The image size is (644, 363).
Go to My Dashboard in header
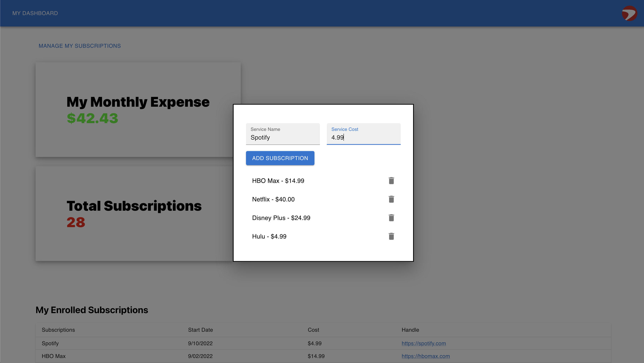click(35, 13)
